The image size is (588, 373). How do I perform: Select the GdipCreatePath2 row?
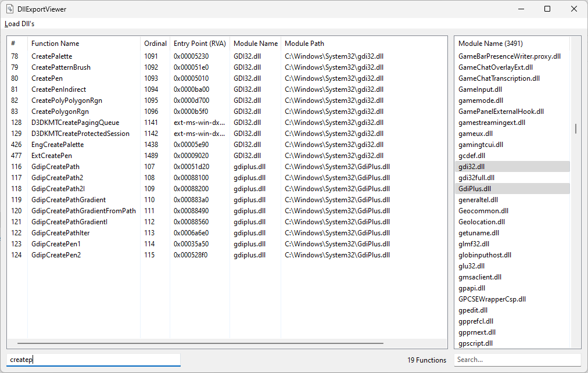click(227, 178)
